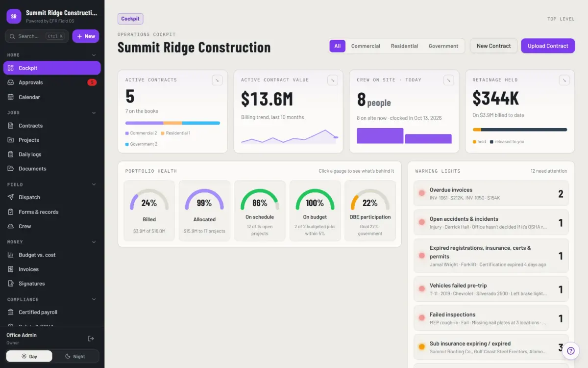Image resolution: width=588 pixels, height=368 pixels.
Task: Click the Invoices icon
Action: point(11,269)
